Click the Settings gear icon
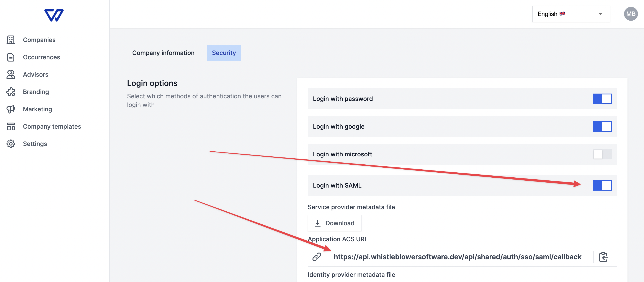The width and height of the screenshot is (644, 282). (11, 144)
